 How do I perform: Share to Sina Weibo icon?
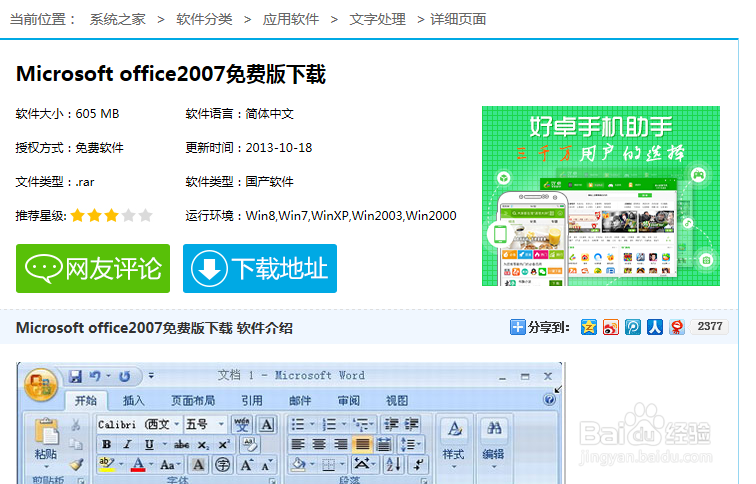pyautogui.click(x=611, y=327)
